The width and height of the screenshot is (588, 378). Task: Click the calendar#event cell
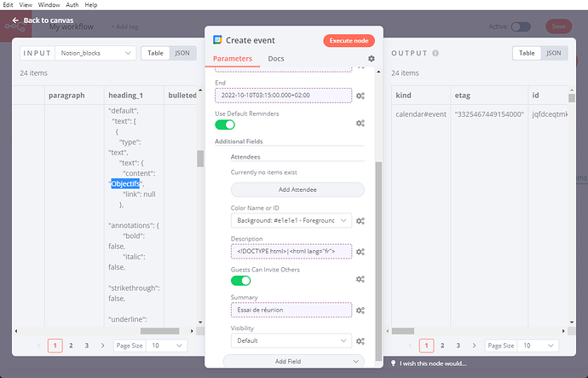click(x=421, y=114)
